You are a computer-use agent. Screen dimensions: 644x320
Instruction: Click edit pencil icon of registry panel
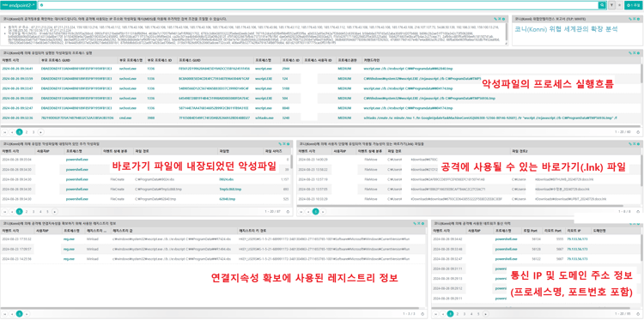coord(415,224)
